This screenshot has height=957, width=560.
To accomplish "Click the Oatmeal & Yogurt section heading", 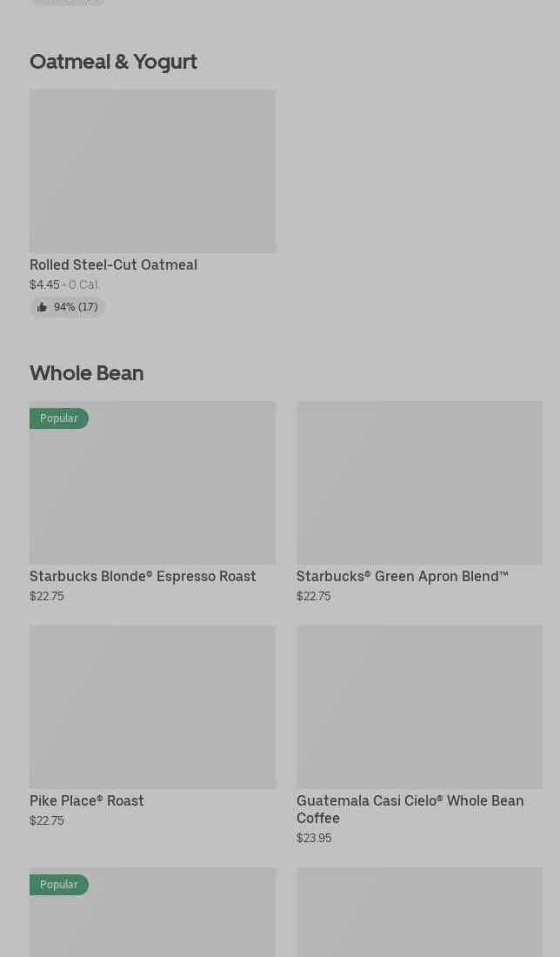I will point(113,62).
